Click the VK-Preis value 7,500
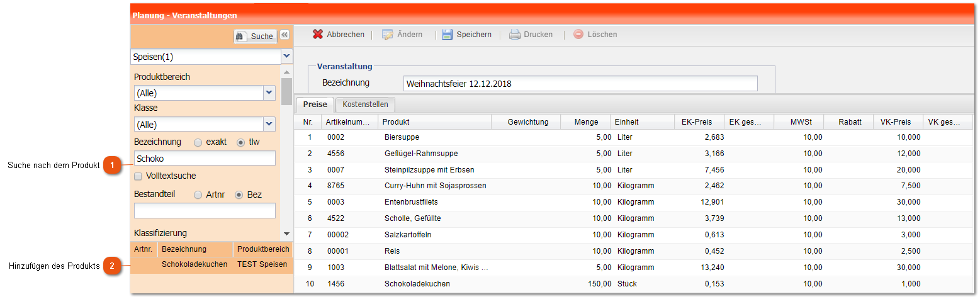This screenshot has height=299, width=980. [x=911, y=186]
